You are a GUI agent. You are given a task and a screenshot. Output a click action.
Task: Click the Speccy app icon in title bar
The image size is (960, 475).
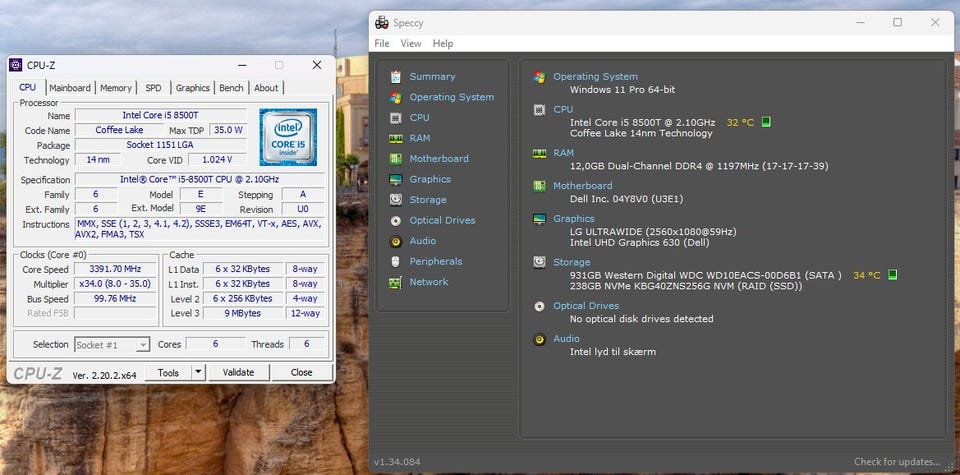click(382, 23)
